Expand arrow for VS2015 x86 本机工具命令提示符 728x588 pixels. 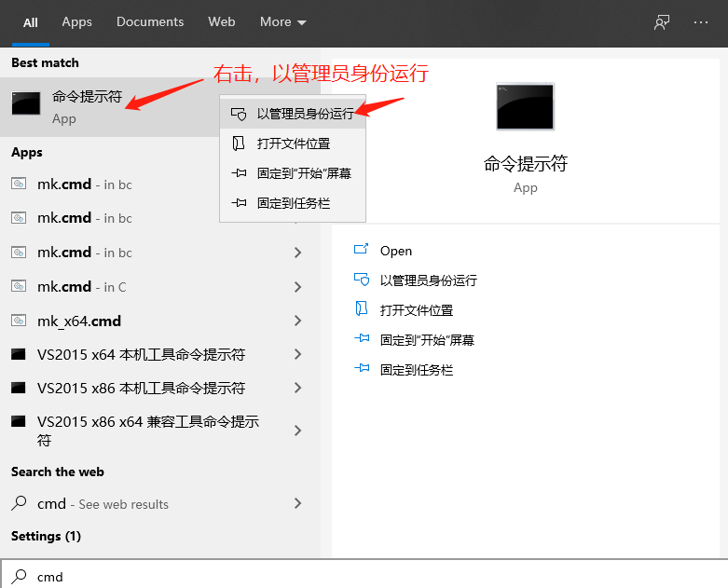click(x=297, y=388)
